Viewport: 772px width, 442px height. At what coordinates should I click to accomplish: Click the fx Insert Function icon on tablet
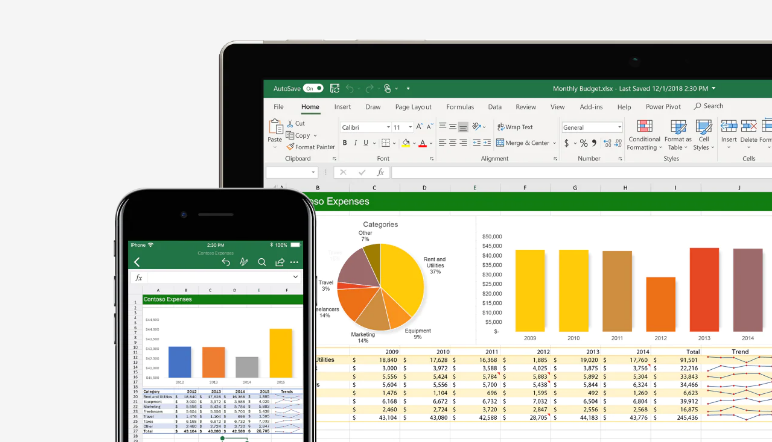tap(380, 172)
